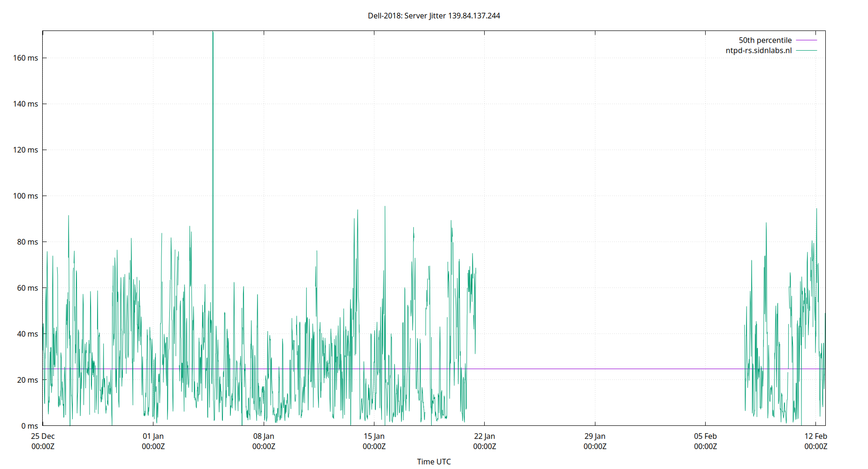
Task: Select the 12 Feb axis label
Action: pyautogui.click(x=816, y=436)
